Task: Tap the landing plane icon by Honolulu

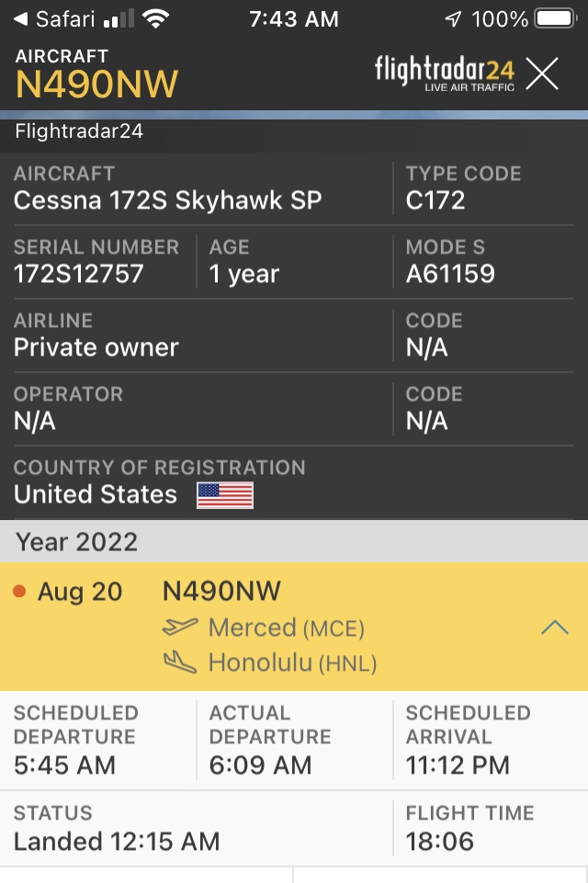Action: (x=180, y=662)
